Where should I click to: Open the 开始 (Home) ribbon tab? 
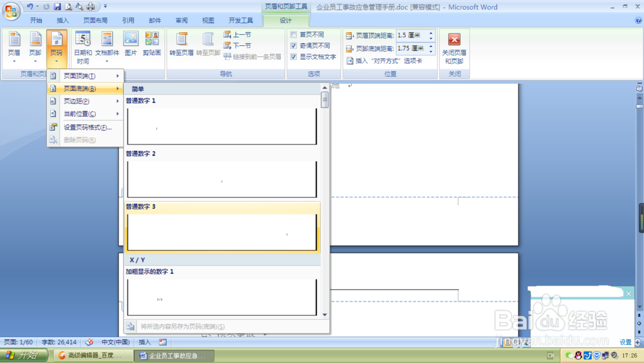(36, 20)
